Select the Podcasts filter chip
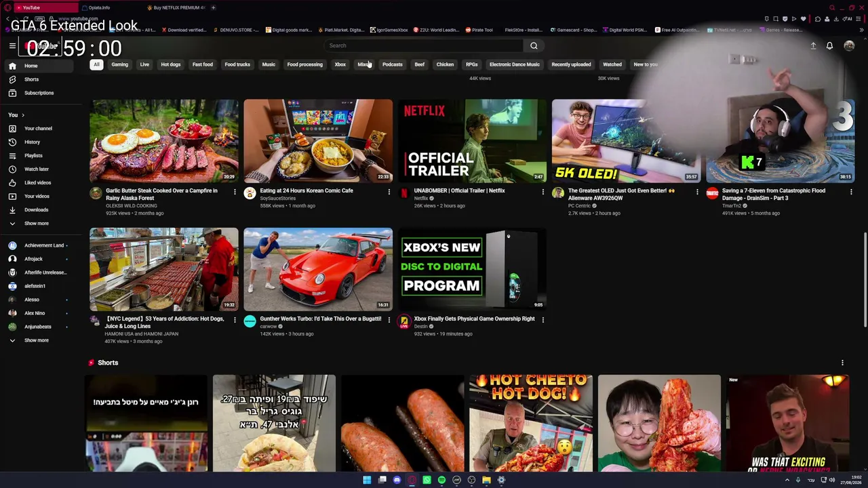The width and height of the screenshot is (868, 488). tap(392, 64)
